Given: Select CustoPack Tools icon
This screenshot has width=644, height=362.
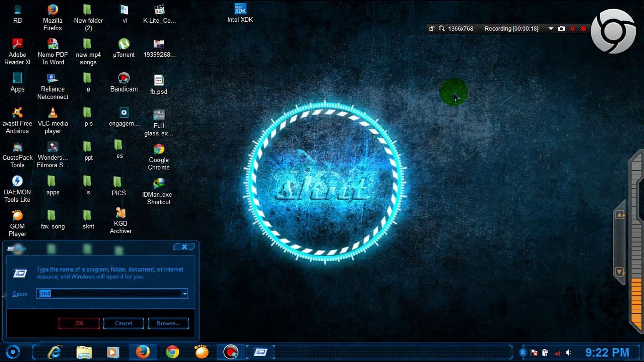Looking at the screenshot, I should (17, 154).
